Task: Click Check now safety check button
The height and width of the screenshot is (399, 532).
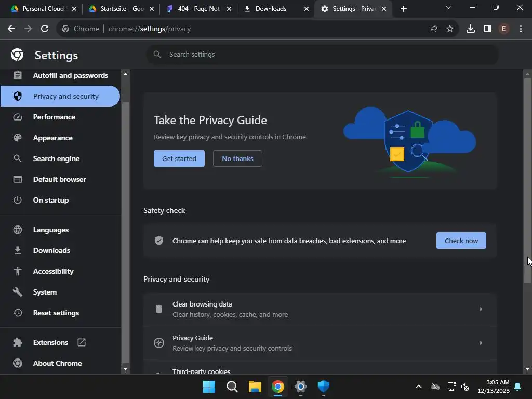Action: pos(461,241)
